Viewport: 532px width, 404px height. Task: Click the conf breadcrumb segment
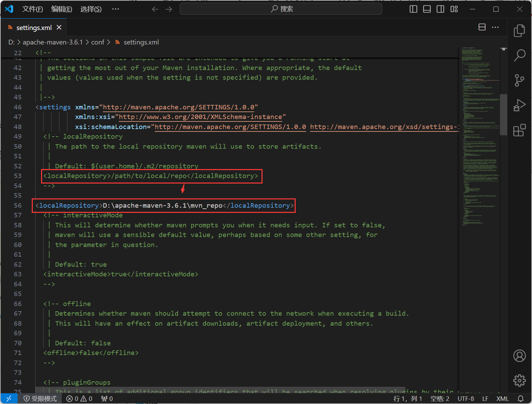(98, 42)
